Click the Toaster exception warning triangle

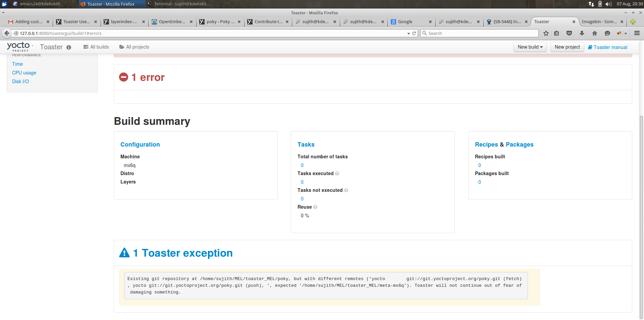pos(124,253)
